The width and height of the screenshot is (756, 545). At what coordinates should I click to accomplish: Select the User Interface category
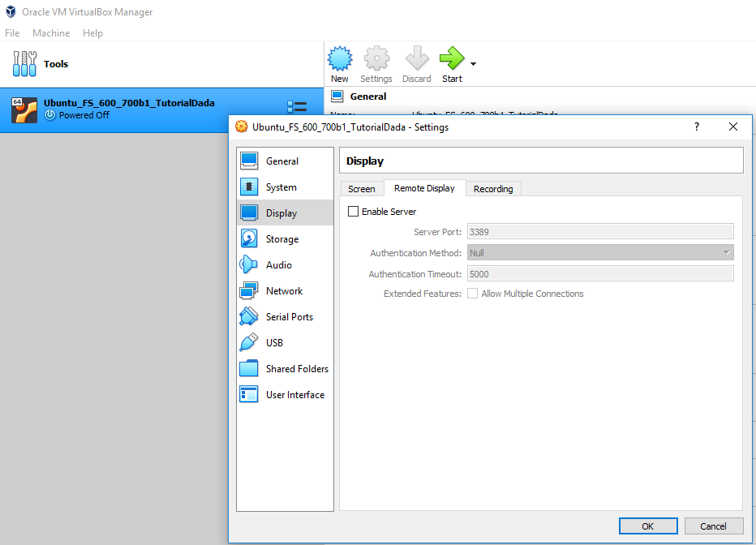pyautogui.click(x=294, y=395)
